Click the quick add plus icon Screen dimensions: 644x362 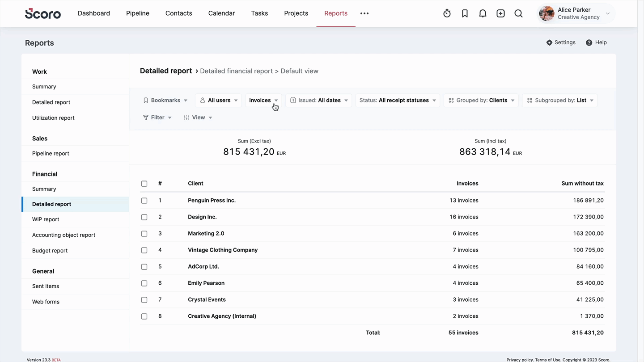click(x=500, y=13)
